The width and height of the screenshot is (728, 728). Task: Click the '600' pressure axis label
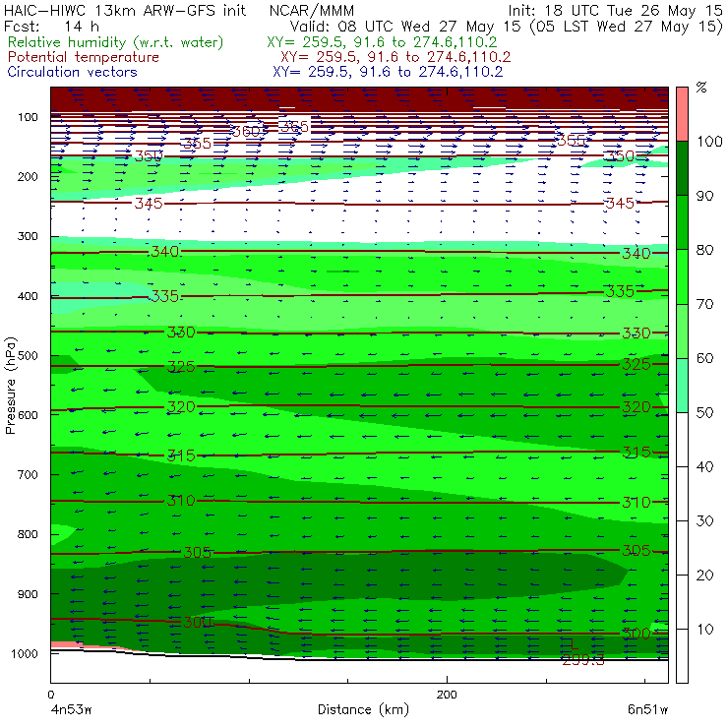coord(28,415)
